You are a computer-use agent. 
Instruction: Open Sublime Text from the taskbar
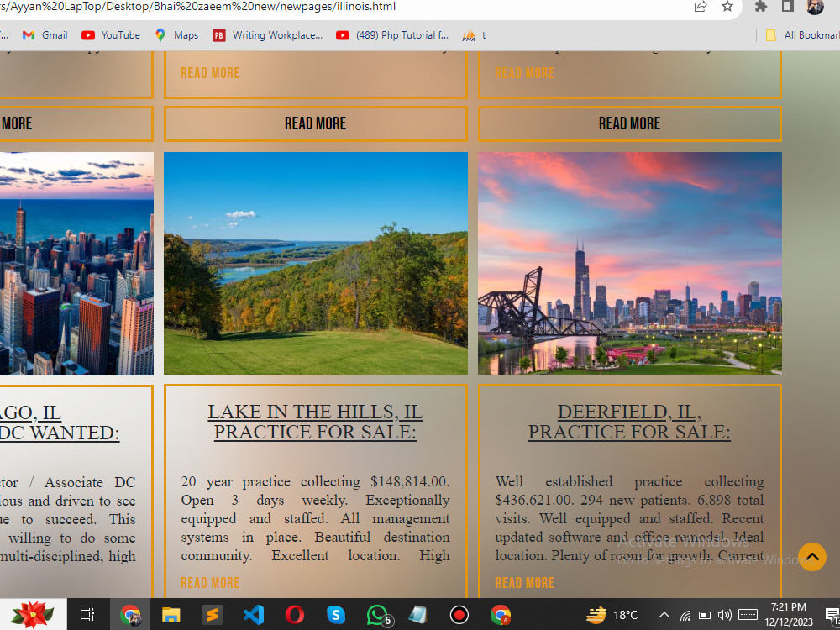pos(213,615)
